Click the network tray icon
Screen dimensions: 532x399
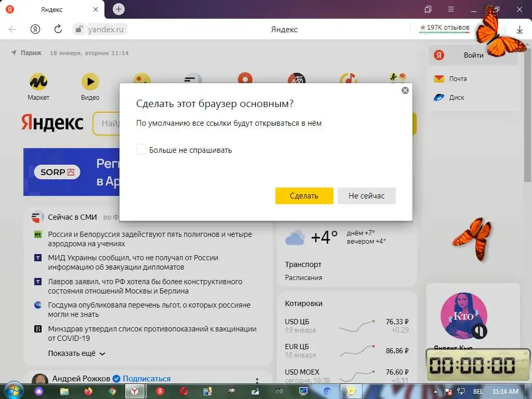click(461, 392)
